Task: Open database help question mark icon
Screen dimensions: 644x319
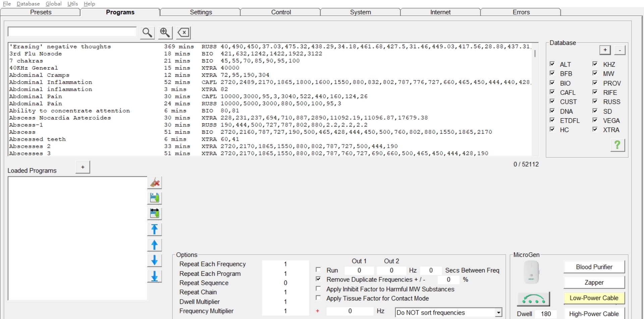Action: pyautogui.click(x=617, y=145)
